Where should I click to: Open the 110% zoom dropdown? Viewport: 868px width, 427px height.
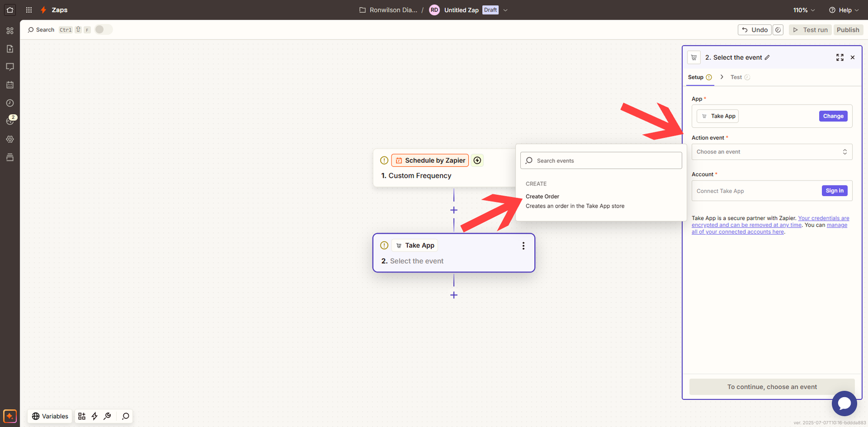[x=804, y=10]
